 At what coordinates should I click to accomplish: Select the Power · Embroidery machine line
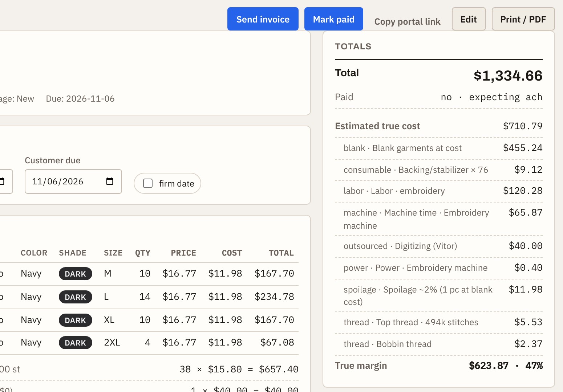(x=439, y=268)
